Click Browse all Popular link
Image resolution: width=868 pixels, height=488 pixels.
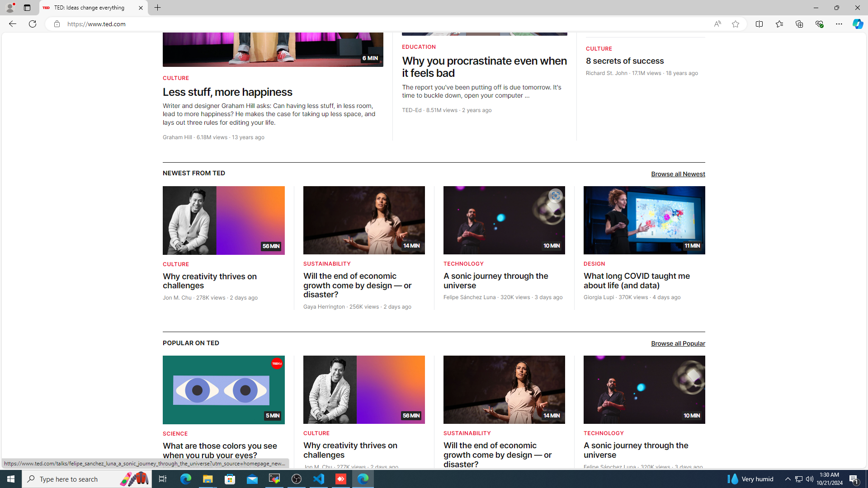678,343
